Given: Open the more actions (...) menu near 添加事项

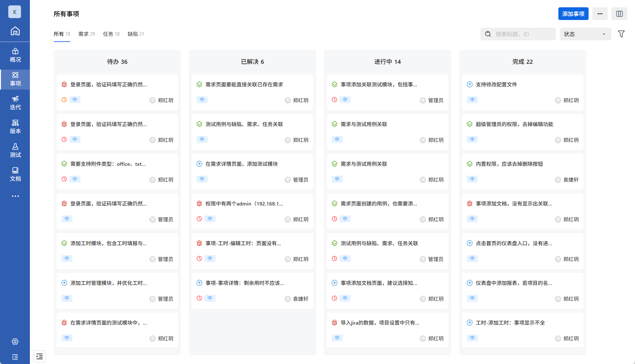Looking at the screenshot, I should click(600, 14).
